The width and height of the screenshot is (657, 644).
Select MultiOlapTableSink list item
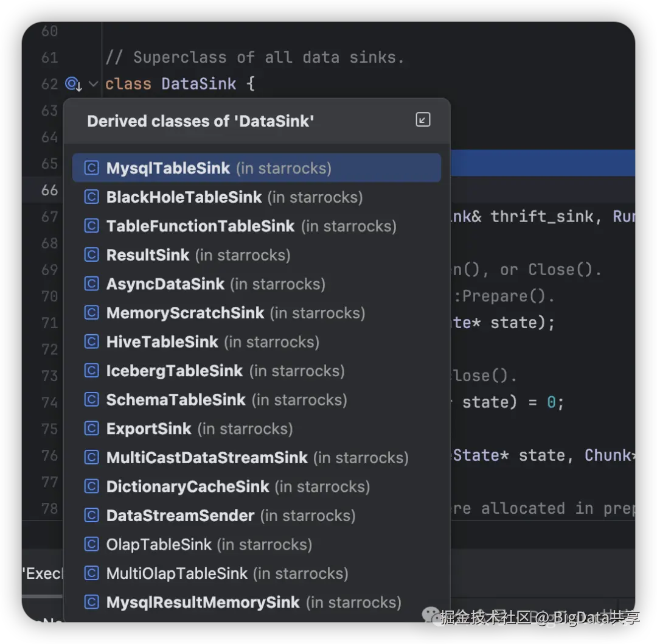pos(176,573)
